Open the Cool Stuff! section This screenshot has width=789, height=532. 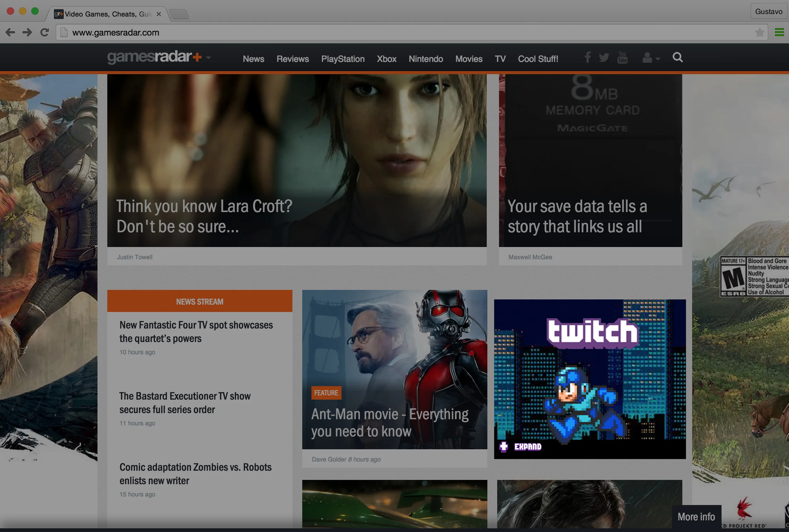tap(538, 59)
